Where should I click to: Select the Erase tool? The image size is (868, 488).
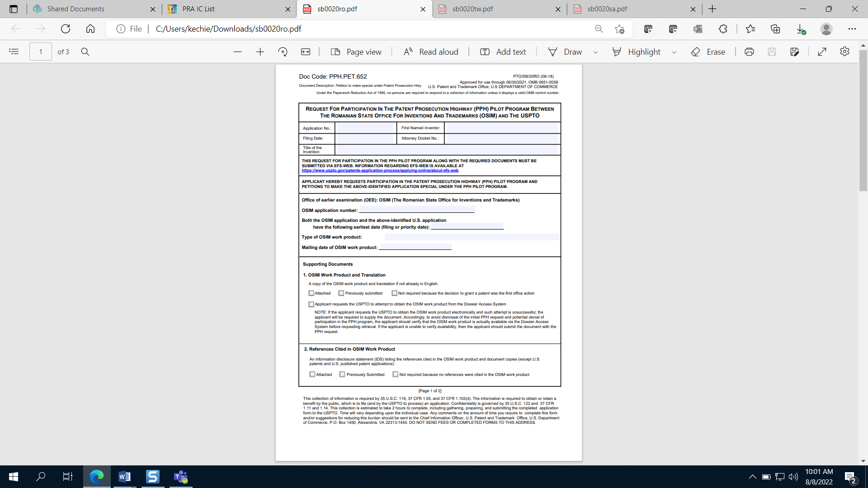pos(708,52)
